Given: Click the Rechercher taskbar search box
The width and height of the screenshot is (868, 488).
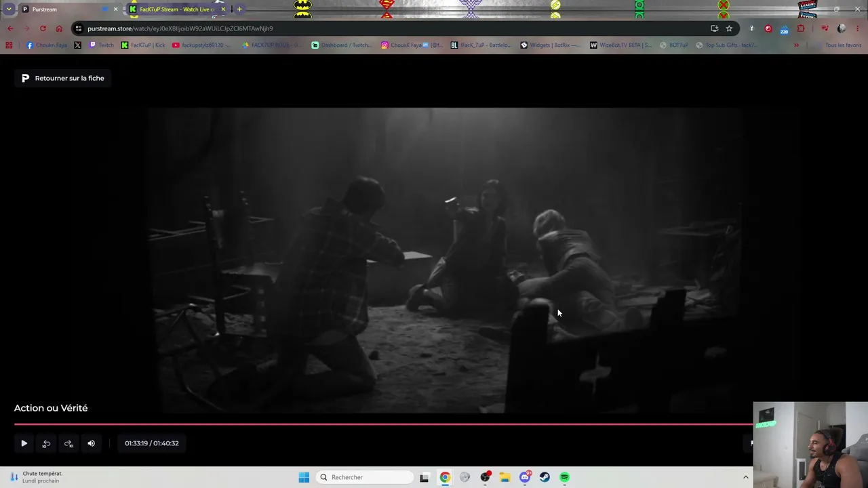Looking at the screenshot, I should (365, 477).
